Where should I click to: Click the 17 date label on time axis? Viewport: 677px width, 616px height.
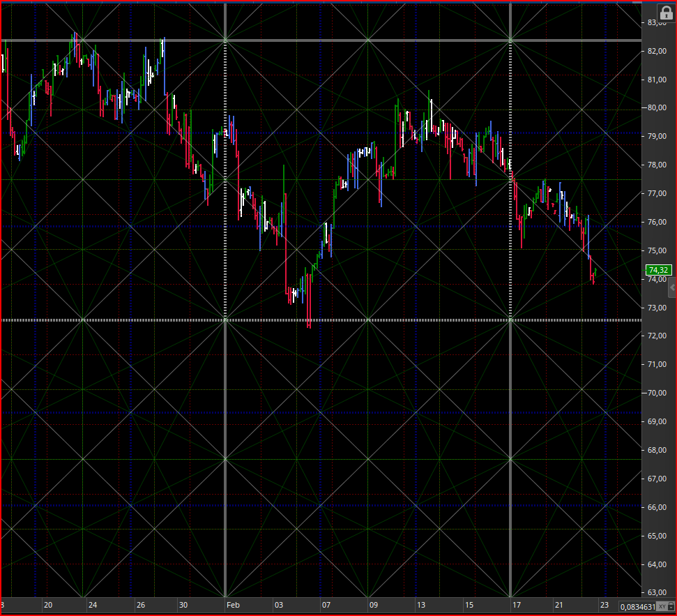point(517,605)
